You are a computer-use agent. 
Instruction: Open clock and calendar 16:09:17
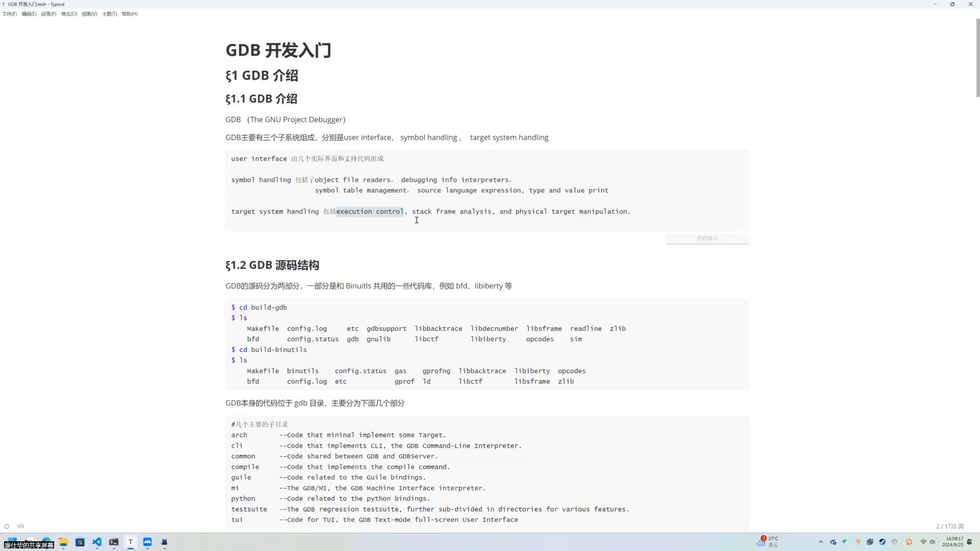[x=952, y=542]
